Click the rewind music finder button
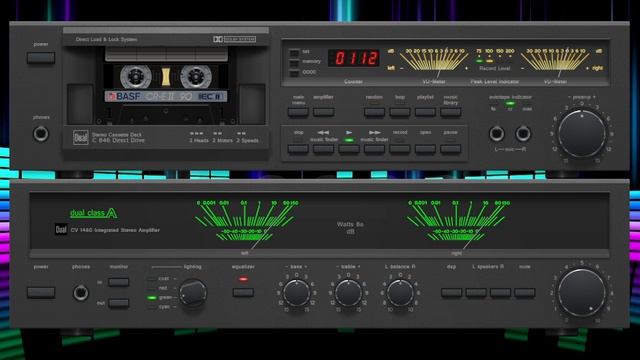Viewport: 640px width, 360px height. [324, 149]
